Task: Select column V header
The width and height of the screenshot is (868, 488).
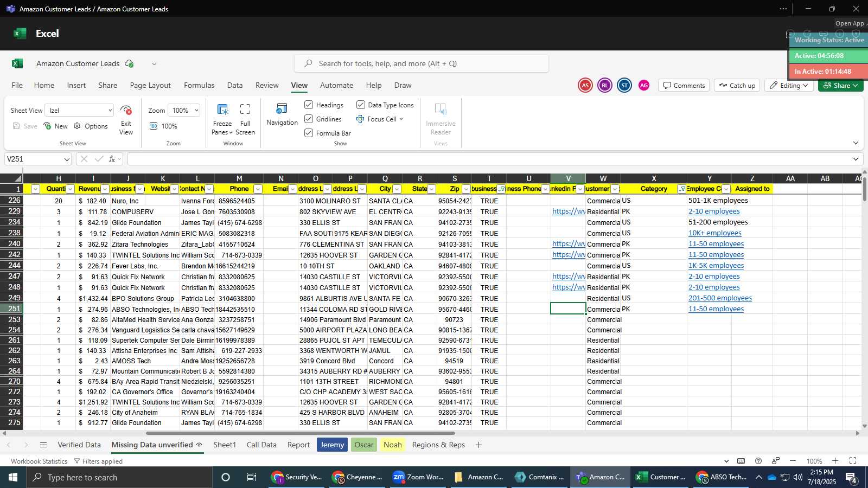Action: pyautogui.click(x=568, y=178)
